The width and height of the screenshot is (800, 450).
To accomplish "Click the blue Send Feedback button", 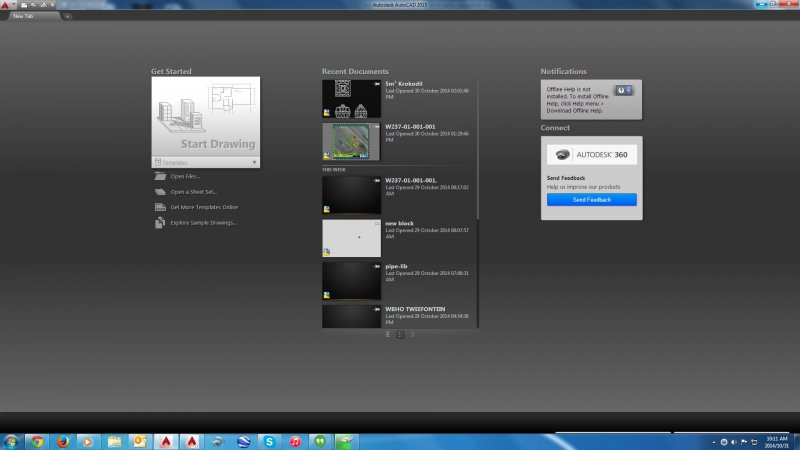I will (x=591, y=199).
